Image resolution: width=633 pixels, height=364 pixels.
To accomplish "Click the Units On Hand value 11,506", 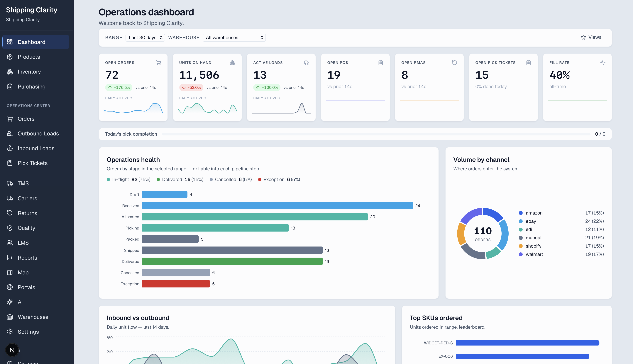I will (199, 75).
